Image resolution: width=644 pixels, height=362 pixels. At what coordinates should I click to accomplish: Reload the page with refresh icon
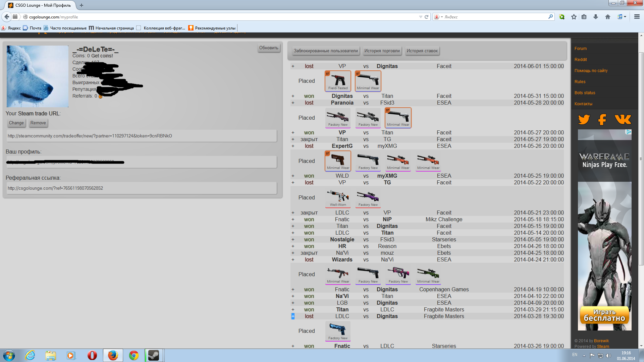(427, 17)
